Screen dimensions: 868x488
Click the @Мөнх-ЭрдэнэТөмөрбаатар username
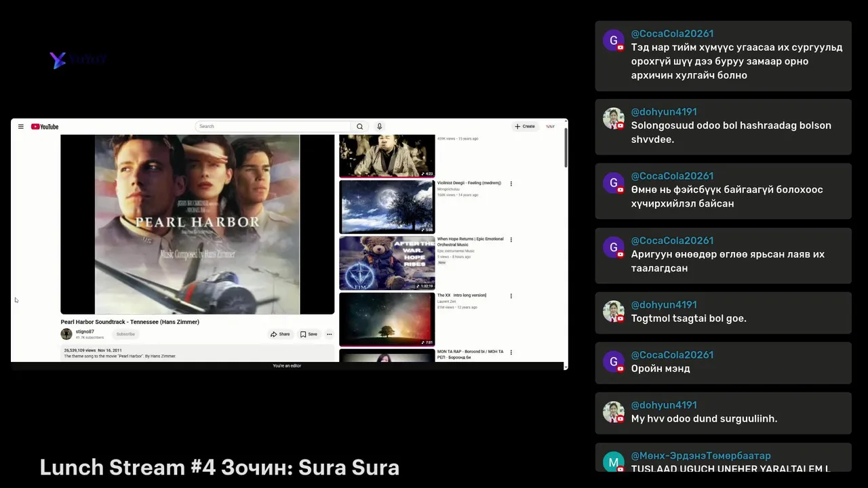(x=701, y=456)
